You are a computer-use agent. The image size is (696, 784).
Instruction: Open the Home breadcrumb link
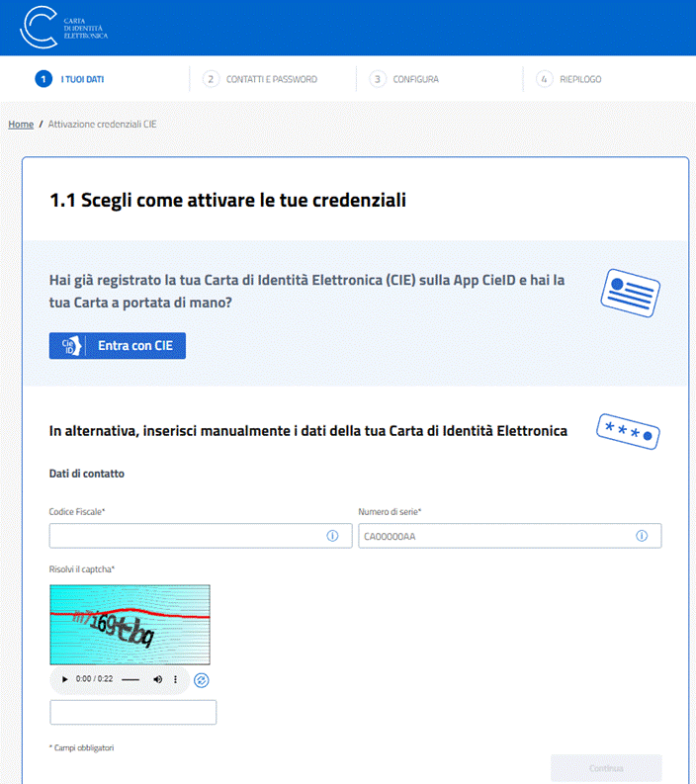coord(21,125)
